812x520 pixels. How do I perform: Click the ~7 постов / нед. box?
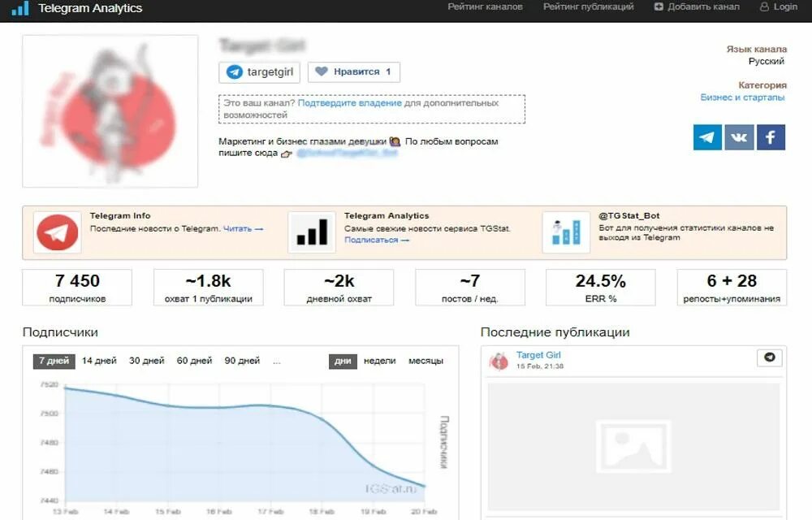point(469,288)
